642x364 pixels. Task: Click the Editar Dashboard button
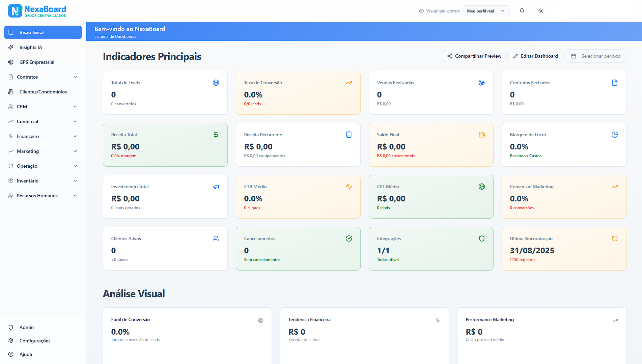pos(535,56)
